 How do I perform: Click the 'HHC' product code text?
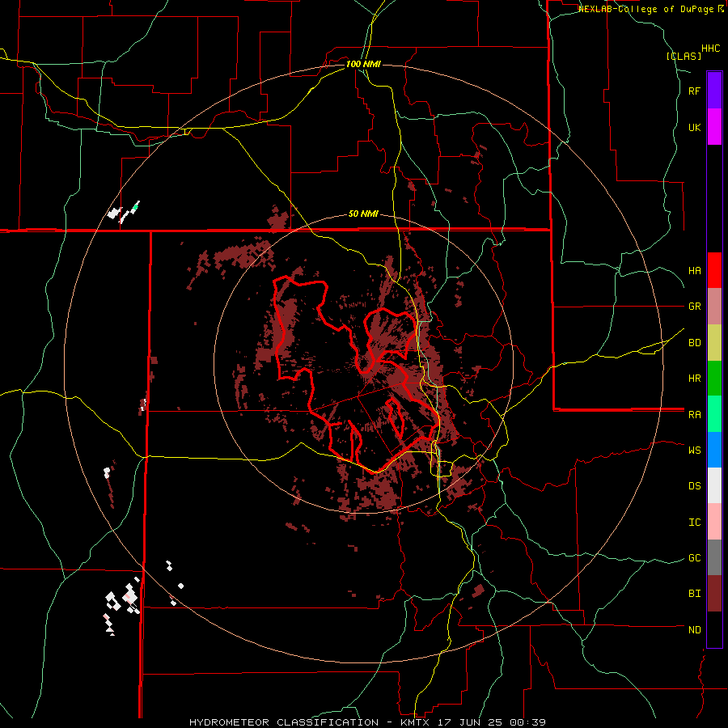click(x=711, y=49)
